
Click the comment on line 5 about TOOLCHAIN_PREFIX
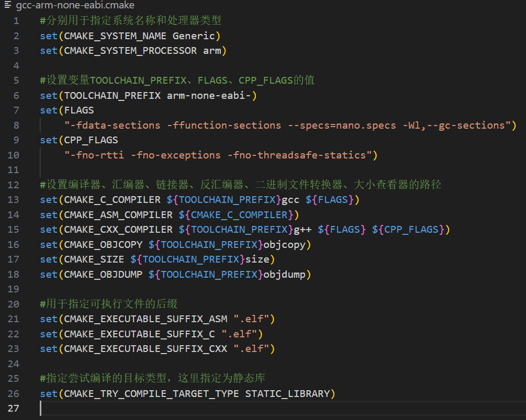[x=177, y=81]
